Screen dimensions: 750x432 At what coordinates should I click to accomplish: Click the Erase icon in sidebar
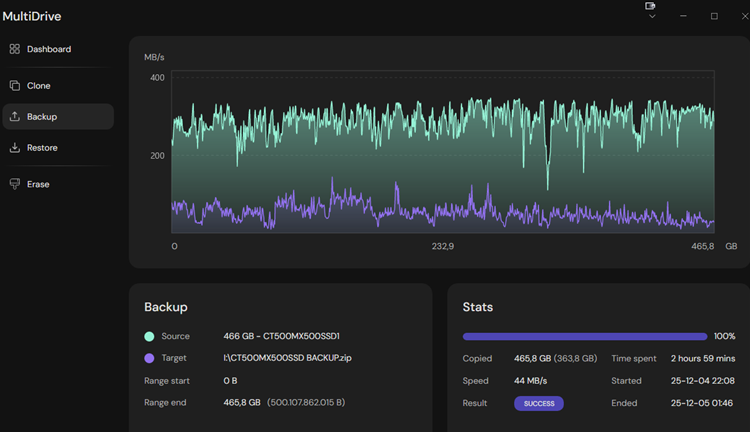pyautogui.click(x=15, y=184)
